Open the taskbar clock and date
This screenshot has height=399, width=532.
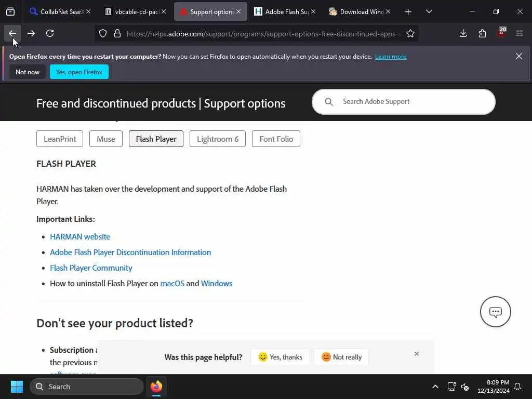coord(494,387)
